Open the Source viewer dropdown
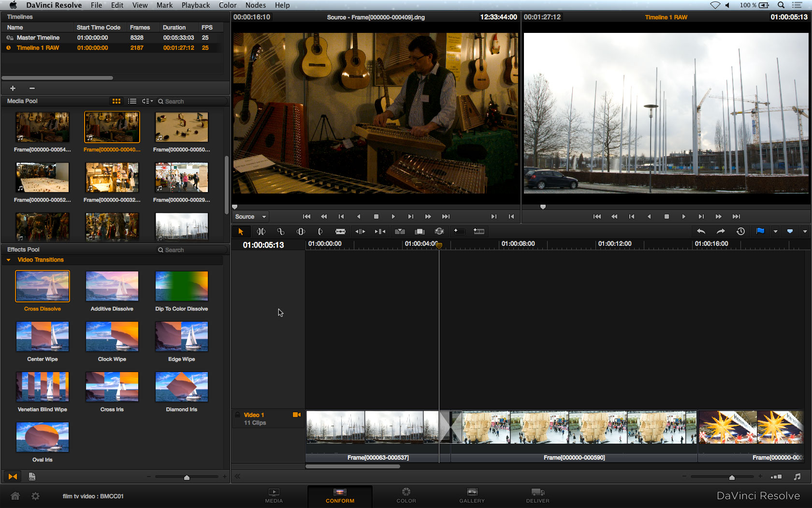The width and height of the screenshot is (812, 508). (x=250, y=217)
